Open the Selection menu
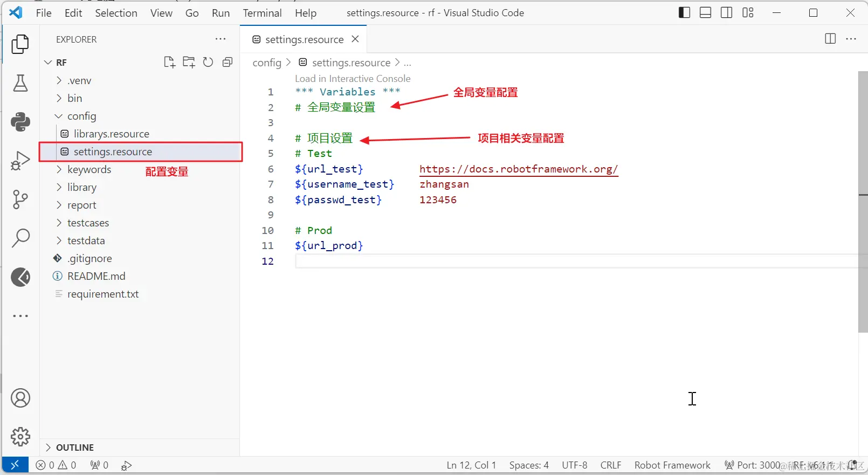This screenshot has width=868, height=475. click(x=116, y=13)
